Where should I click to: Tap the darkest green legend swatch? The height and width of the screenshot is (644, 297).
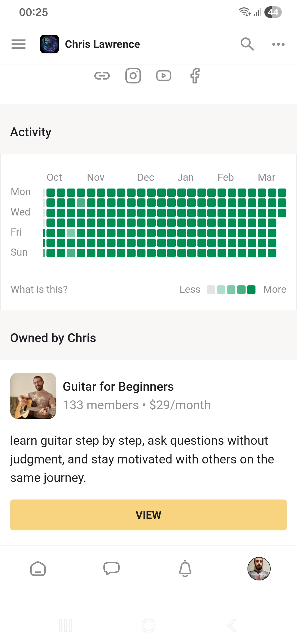tap(251, 290)
